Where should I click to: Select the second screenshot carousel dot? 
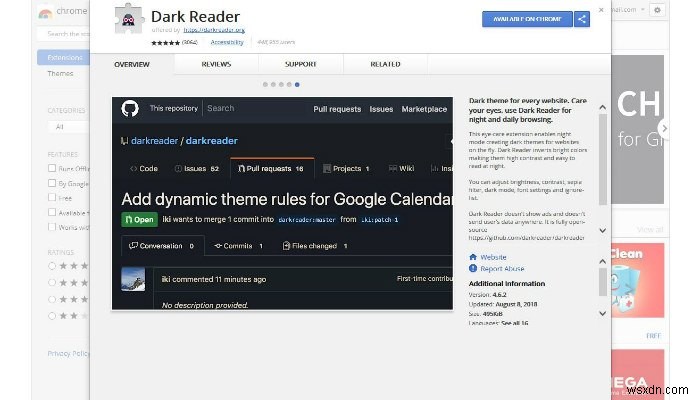tap(273, 84)
